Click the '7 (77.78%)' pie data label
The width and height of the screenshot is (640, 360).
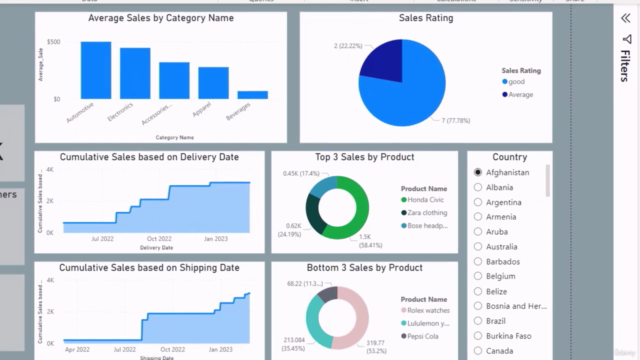456,121
